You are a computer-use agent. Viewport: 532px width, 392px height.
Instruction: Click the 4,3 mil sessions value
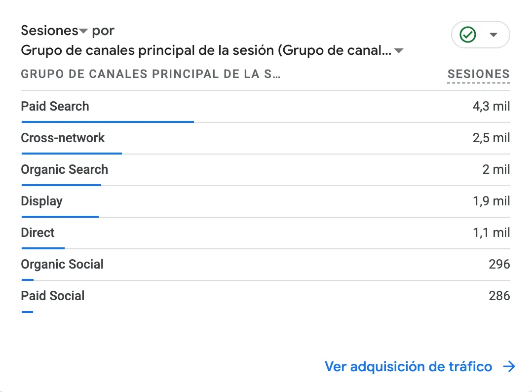pos(492,107)
